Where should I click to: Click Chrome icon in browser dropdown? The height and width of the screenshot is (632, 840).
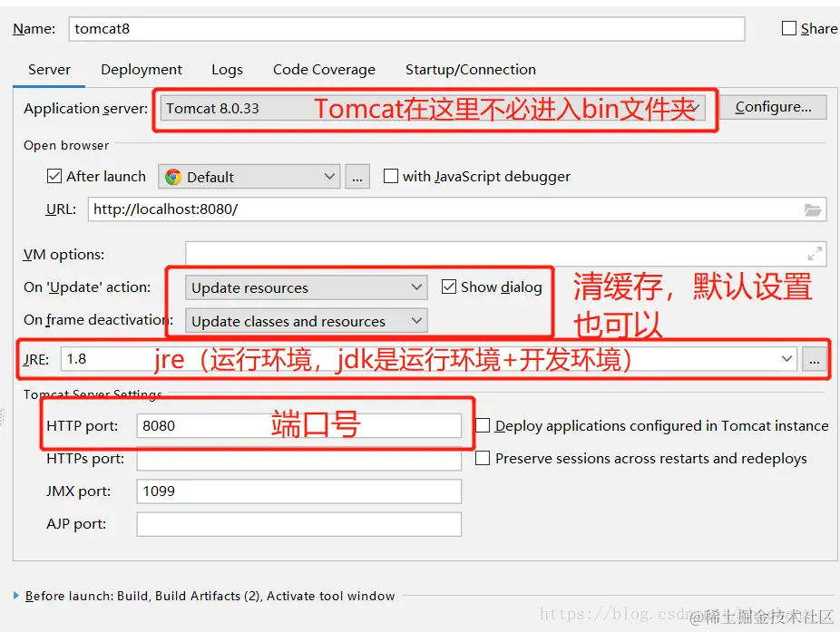tap(173, 177)
